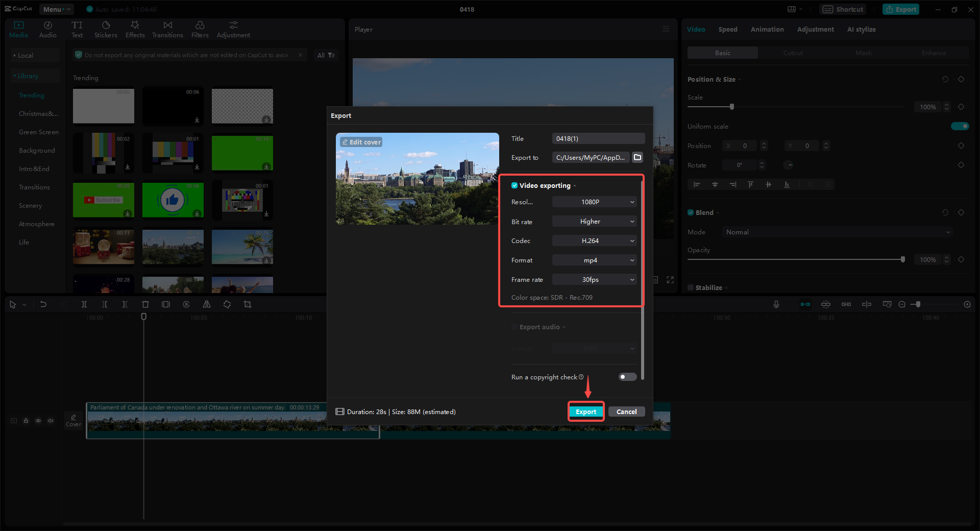Click the Mirror flip icon above the timeline
Viewport: 980px width, 531px height.
(206, 304)
